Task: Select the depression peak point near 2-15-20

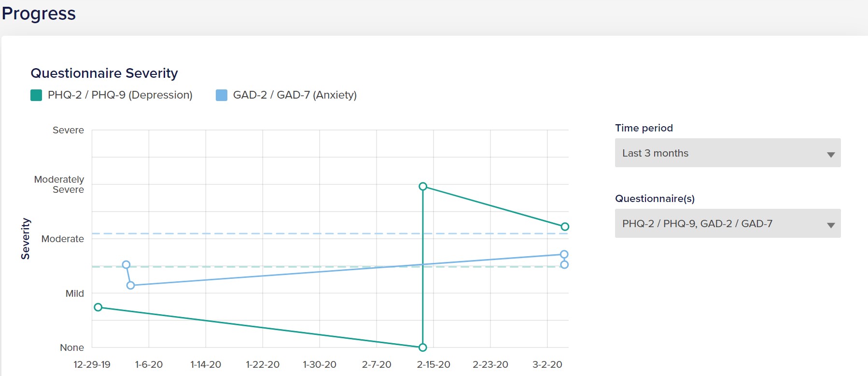Action: click(x=423, y=187)
